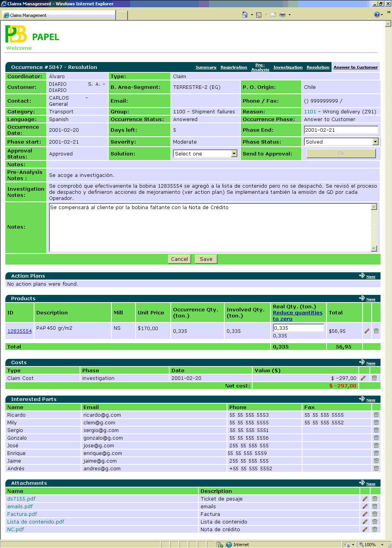Remove Mily from Interested Parts
Image resolution: width=392 pixels, height=548 pixels.
(x=376, y=422)
